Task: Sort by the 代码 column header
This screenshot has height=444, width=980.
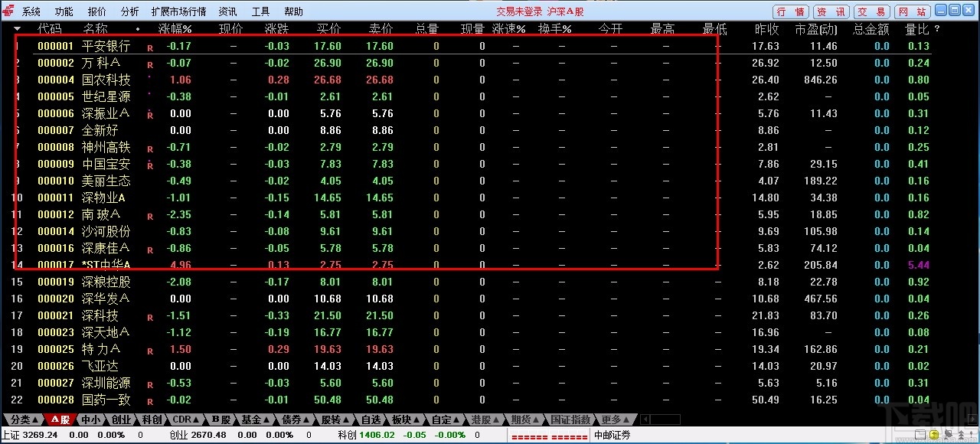Action: click(x=50, y=29)
